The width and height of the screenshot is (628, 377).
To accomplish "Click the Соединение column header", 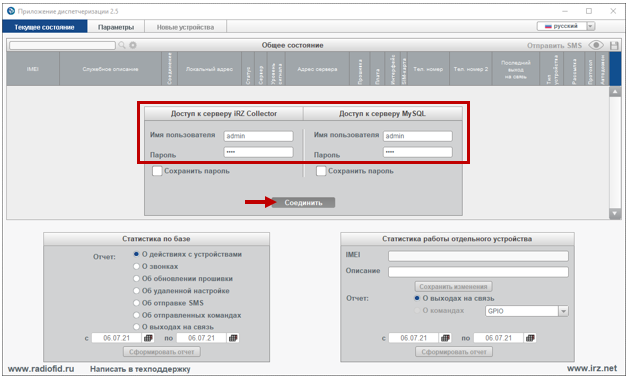I will 169,69.
